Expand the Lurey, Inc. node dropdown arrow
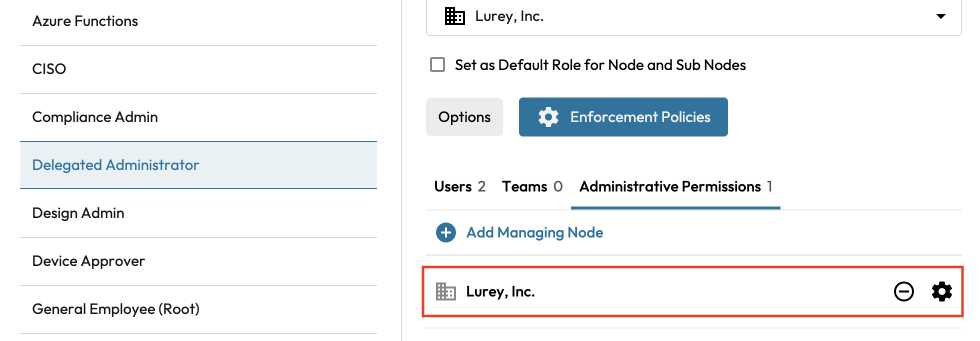This screenshot has height=341, width=980. 940,16
